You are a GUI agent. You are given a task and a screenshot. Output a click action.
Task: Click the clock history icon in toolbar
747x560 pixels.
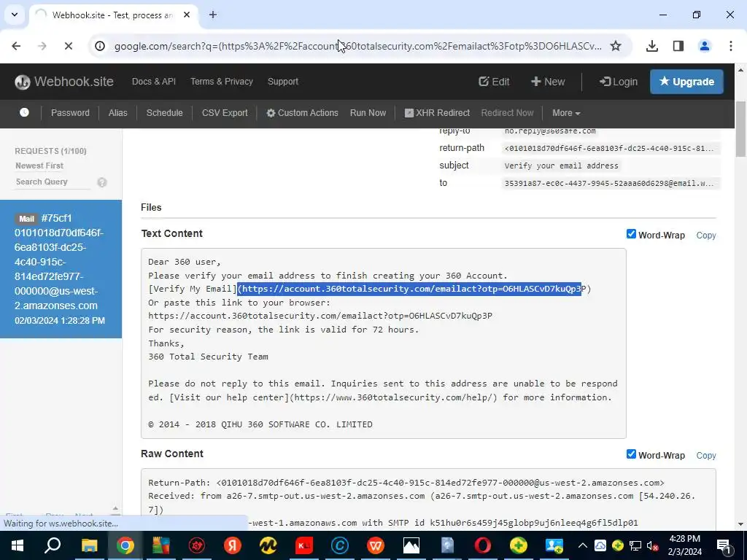click(x=24, y=112)
